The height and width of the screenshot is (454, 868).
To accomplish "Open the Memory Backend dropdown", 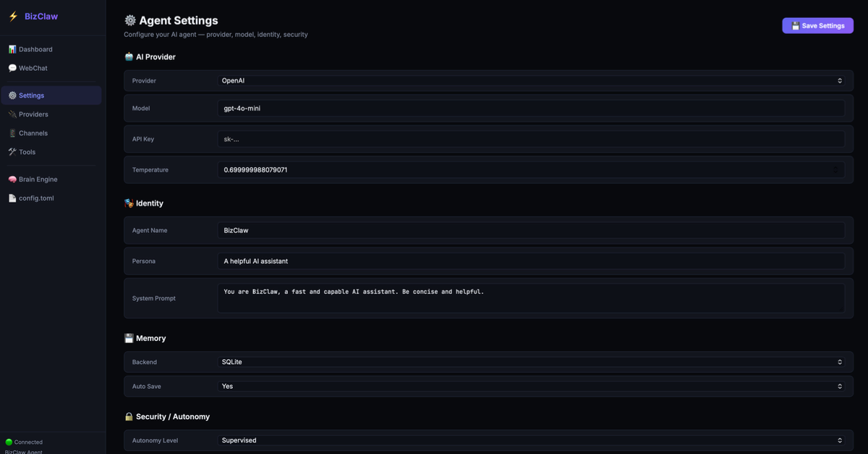I will coord(532,361).
